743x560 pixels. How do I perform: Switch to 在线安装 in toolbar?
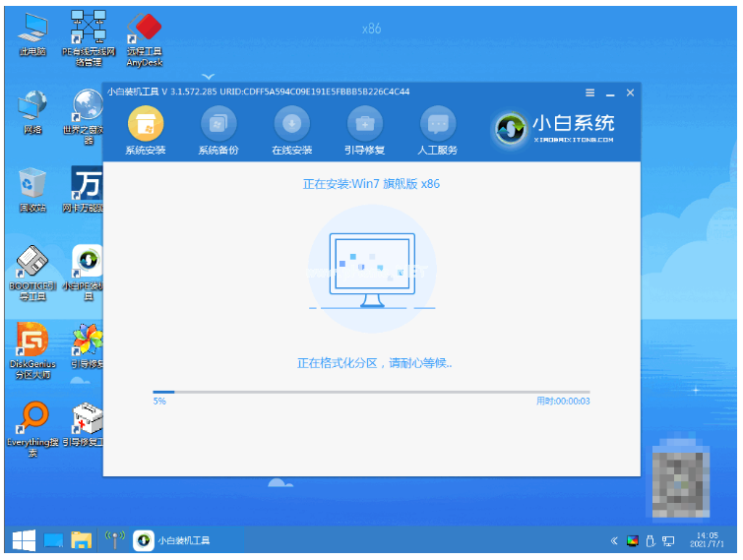(291, 124)
